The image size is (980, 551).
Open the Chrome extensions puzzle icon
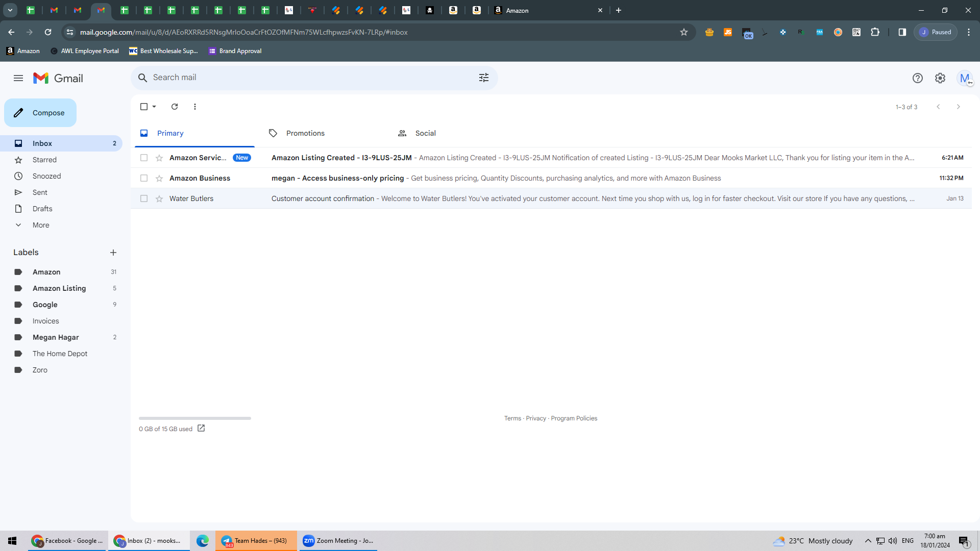[x=875, y=32]
